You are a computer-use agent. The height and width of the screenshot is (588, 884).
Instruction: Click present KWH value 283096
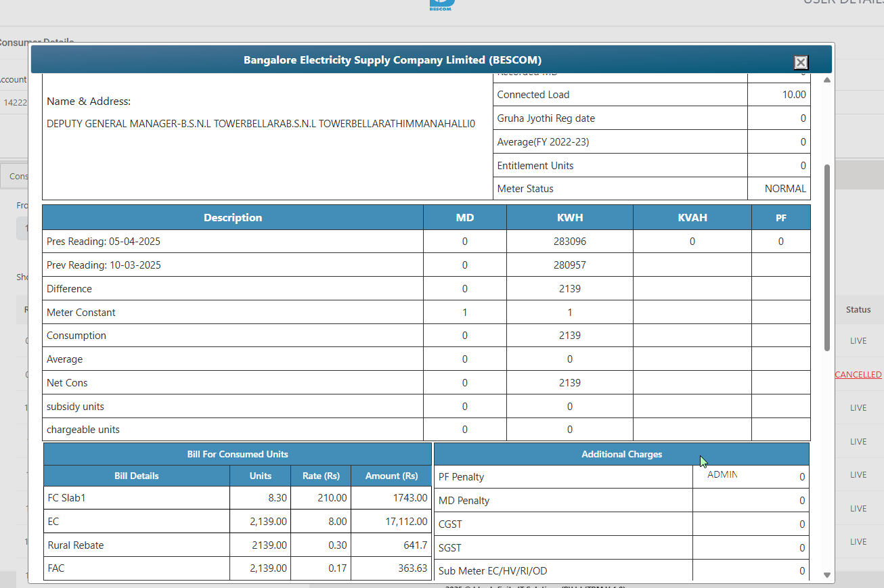[x=570, y=242]
